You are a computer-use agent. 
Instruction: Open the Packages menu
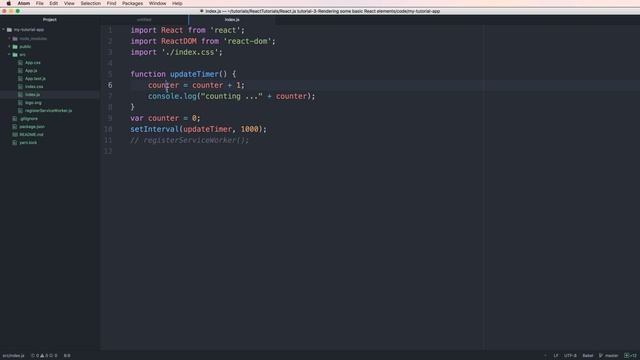[x=132, y=3]
